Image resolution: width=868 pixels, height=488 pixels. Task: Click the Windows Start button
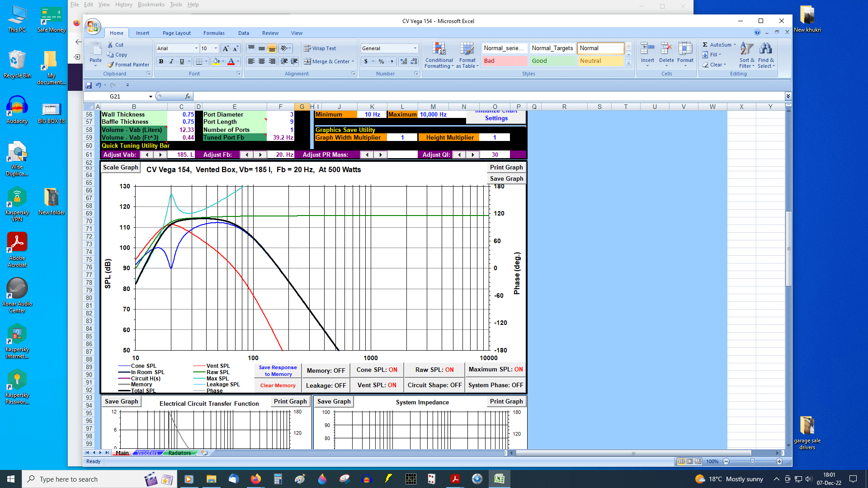[11, 479]
